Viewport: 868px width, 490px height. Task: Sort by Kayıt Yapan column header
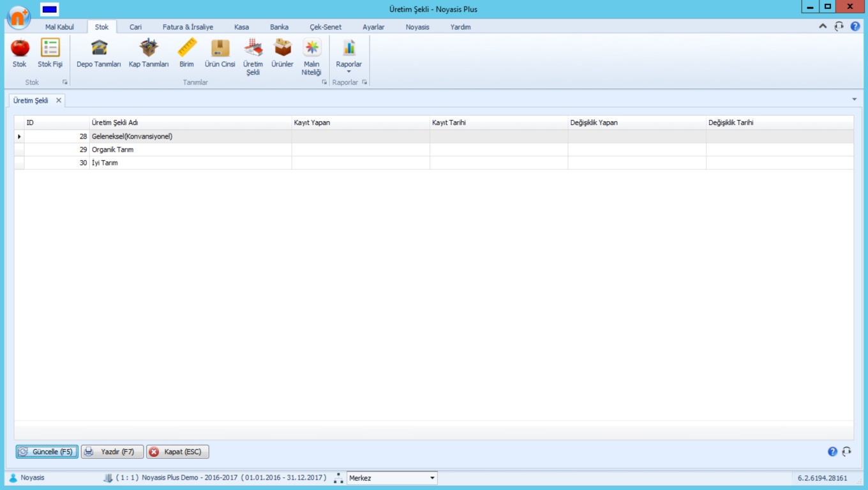tap(361, 122)
